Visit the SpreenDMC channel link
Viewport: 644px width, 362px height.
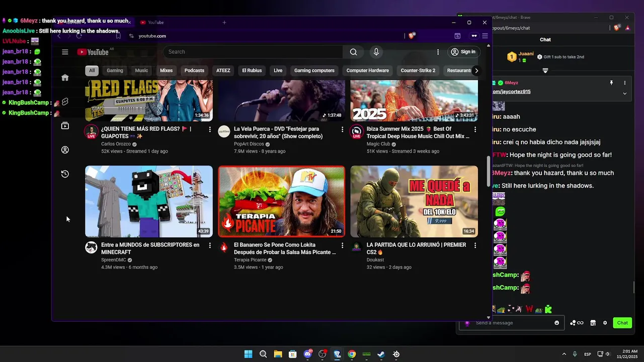(x=113, y=260)
